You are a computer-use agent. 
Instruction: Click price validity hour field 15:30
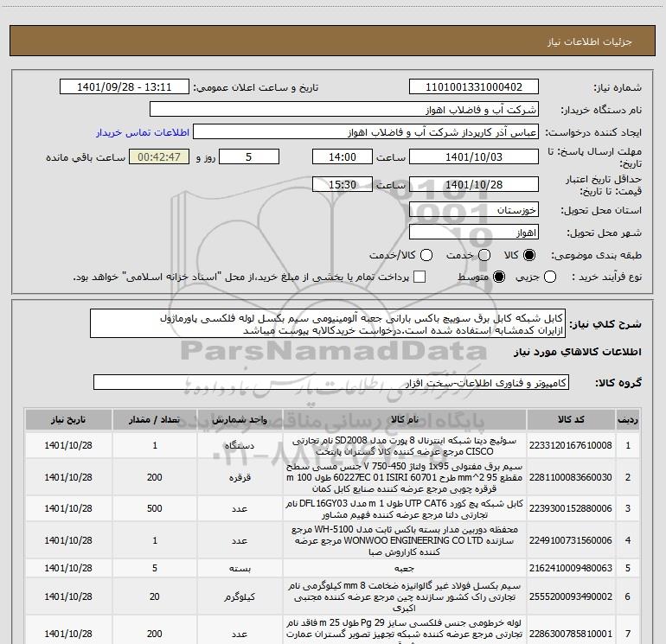point(343,185)
